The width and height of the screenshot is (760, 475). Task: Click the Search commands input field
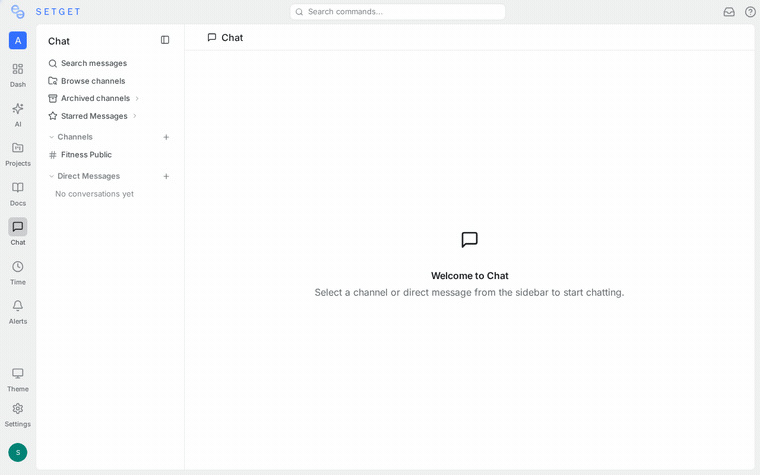coord(397,12)
